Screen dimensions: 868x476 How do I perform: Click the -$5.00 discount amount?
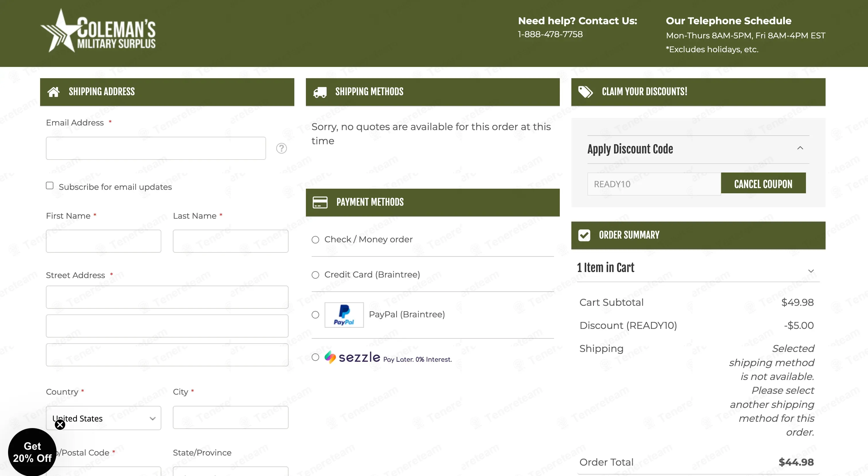tap(798, 325)
